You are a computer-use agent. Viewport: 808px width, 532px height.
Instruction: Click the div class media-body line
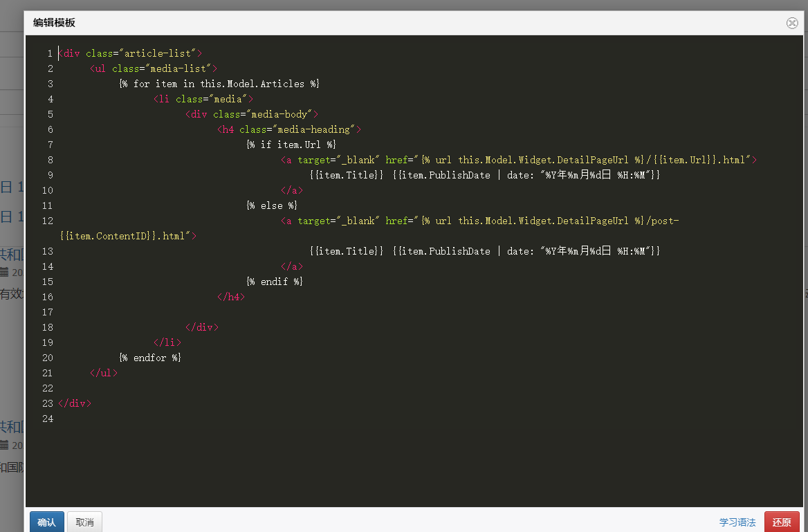click(252, 114)
